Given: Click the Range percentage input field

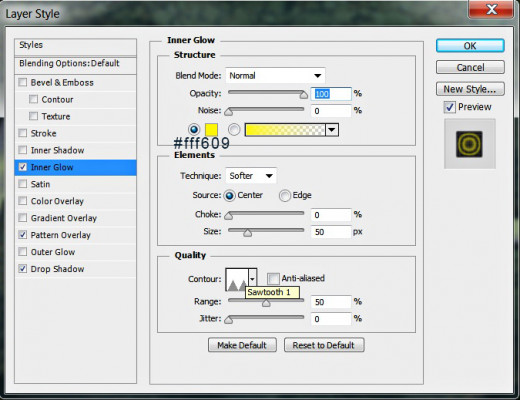Looking at the screenshot, I should coord(331,302).
